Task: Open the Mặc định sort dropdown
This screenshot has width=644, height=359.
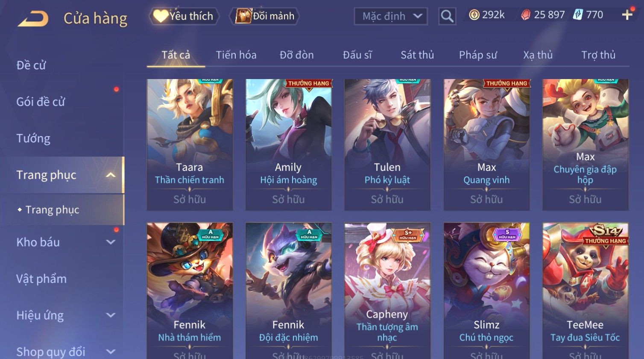Action: [x=391, y=16]
